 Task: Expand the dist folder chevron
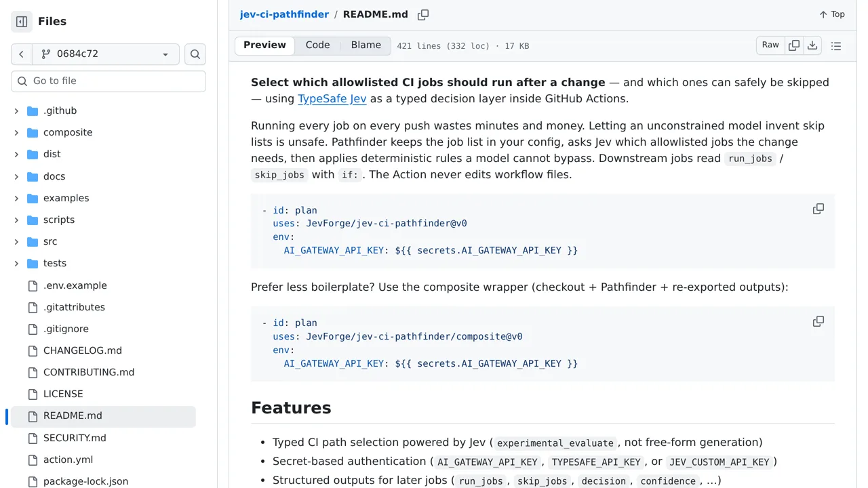pos(16,155)
